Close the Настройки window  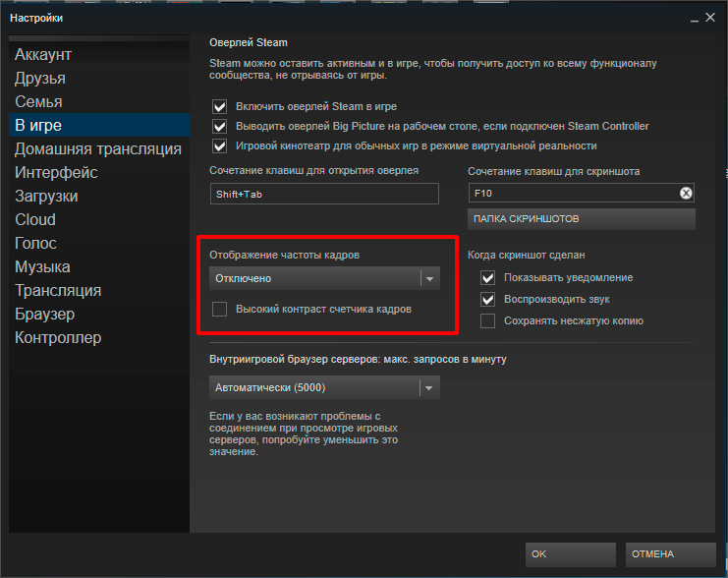[x=710, y=18]
